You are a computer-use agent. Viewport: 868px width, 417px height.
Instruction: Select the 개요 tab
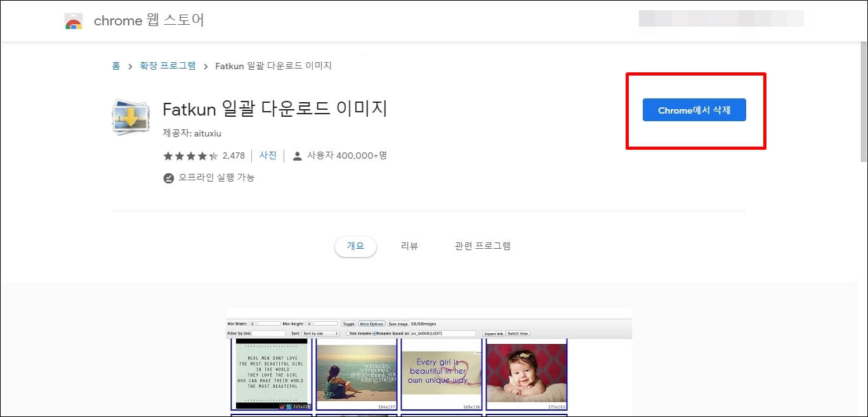[355, 246]
